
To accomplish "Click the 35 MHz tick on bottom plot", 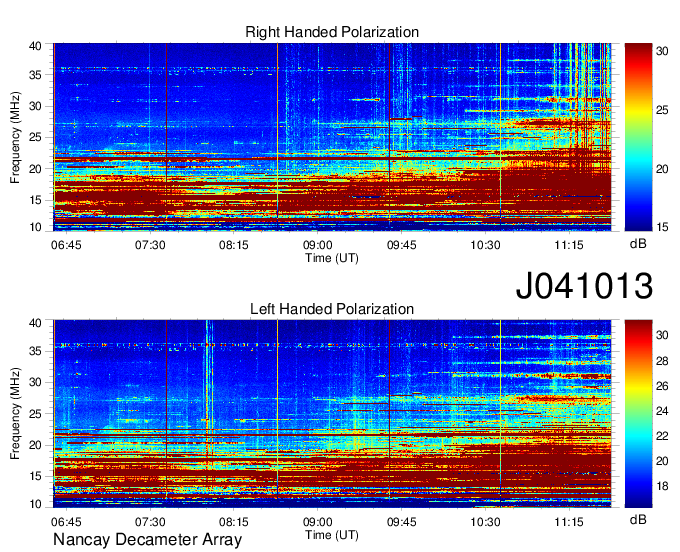I will [x=35, y=351].
